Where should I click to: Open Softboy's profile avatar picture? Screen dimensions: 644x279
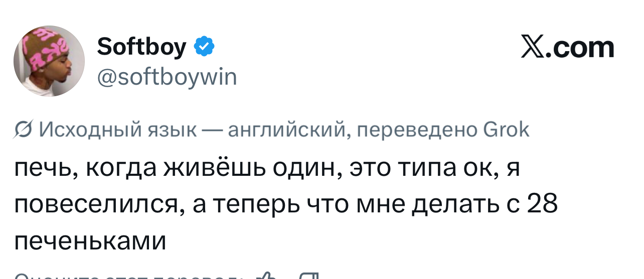coord(49,61)
